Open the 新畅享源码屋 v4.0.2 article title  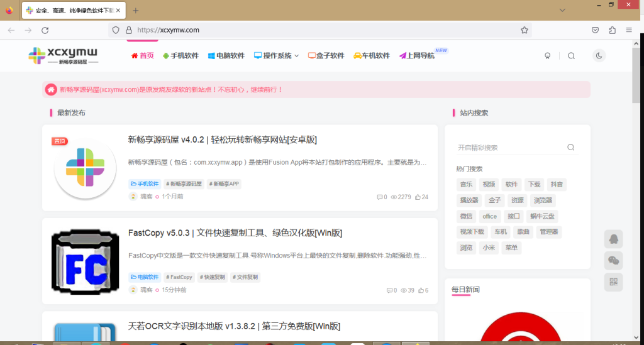222,140
